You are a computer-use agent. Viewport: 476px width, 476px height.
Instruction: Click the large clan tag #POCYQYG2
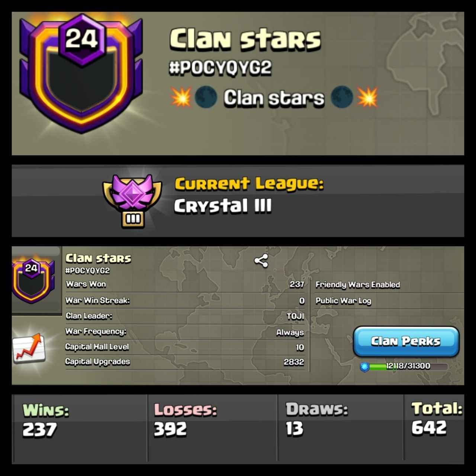click(220, 68)
